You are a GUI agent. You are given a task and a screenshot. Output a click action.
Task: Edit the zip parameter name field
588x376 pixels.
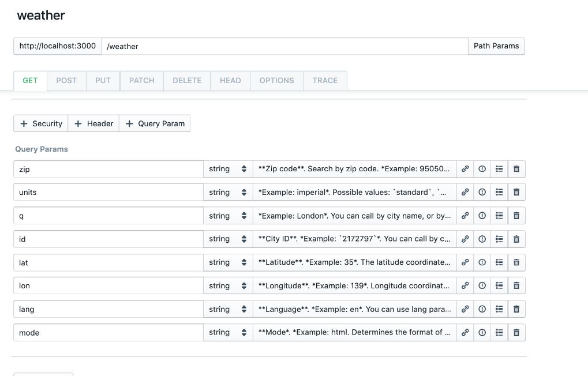pyautogui.click(x=108, y=169)
